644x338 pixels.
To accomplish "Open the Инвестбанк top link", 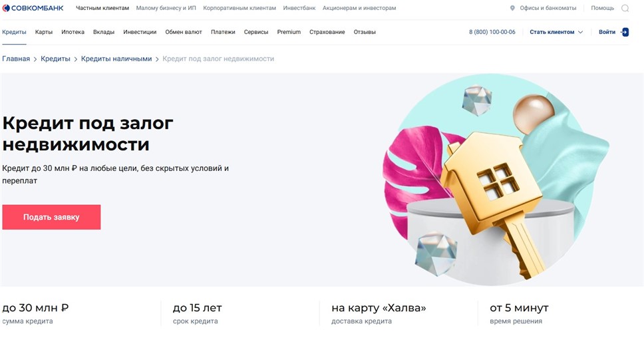I will click(299, 8).
